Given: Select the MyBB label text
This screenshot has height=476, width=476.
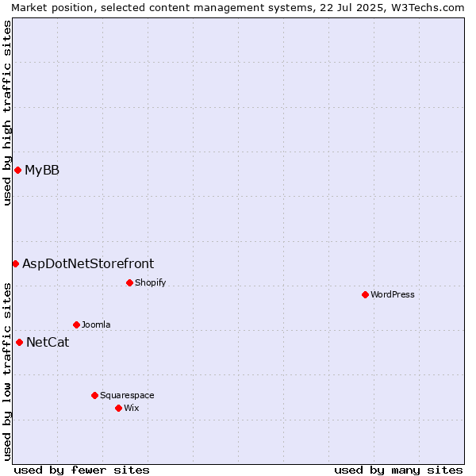Looking at the screenshot, I should [42, 171].
